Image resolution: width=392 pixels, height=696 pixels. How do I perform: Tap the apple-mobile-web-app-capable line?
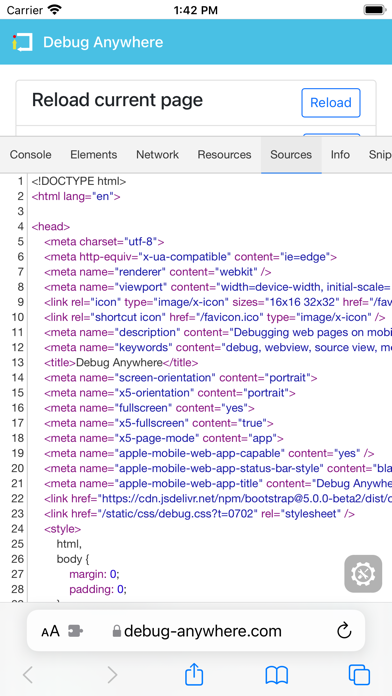[x=209, y=453]
